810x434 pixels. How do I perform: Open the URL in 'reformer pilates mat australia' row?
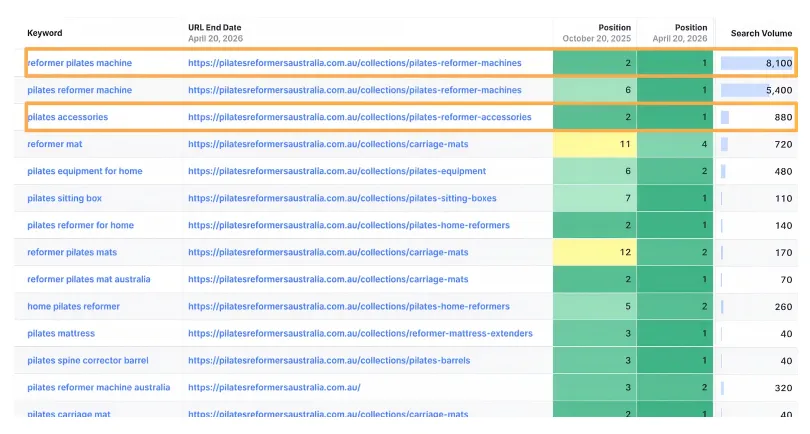pos(328,279)
